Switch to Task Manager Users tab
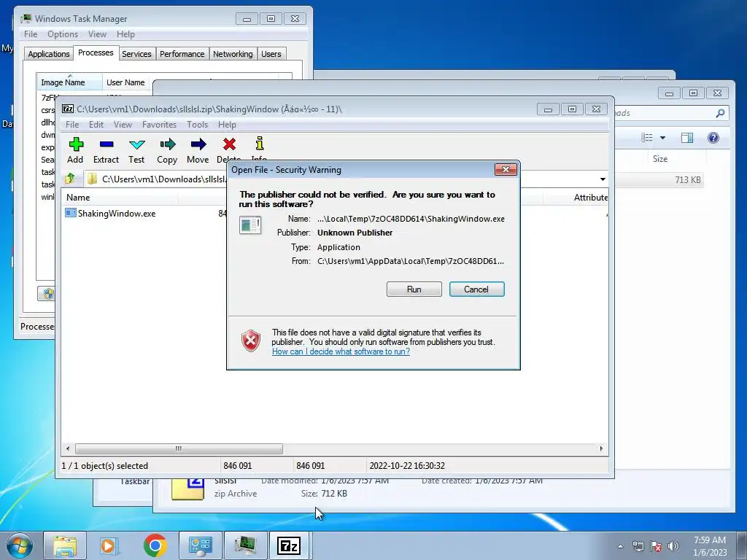747x560 pixels. click(x=271, y=54)
